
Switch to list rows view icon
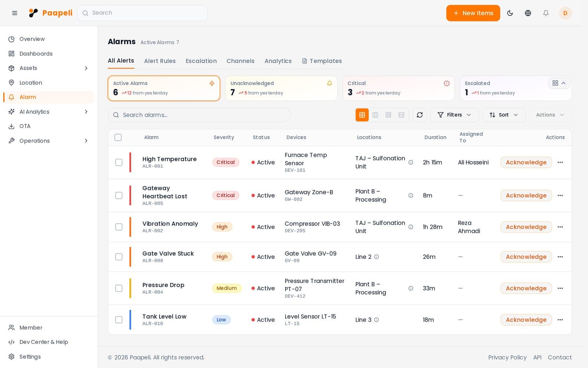(x=401, y=115)
